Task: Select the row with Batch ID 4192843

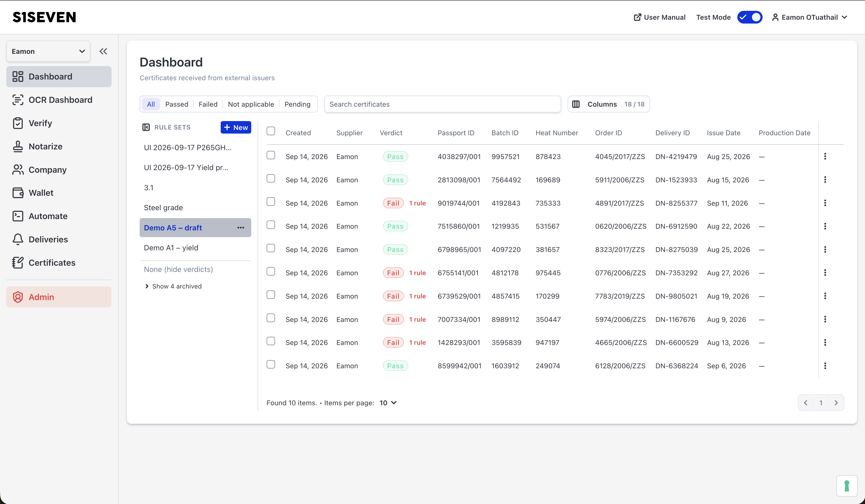Action: [x=271, y=202]
